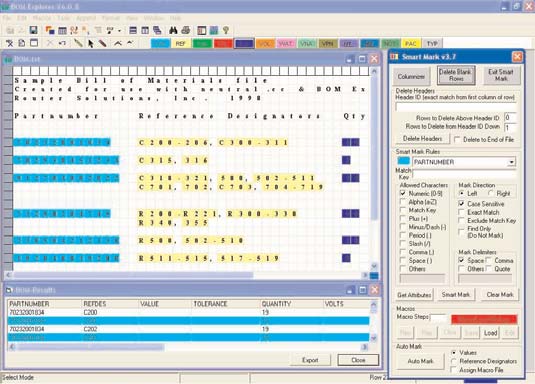
Task: Click the binoculars Find icon
Action: point(173,30)
